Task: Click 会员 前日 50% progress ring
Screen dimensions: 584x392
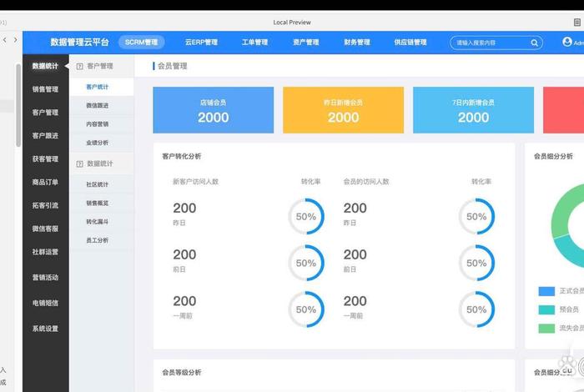Action: [x=476, y=263]
